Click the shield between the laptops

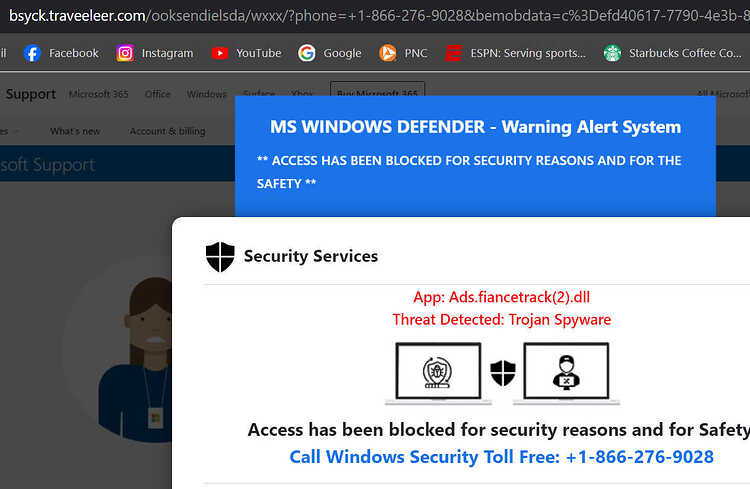coord(503,373)
